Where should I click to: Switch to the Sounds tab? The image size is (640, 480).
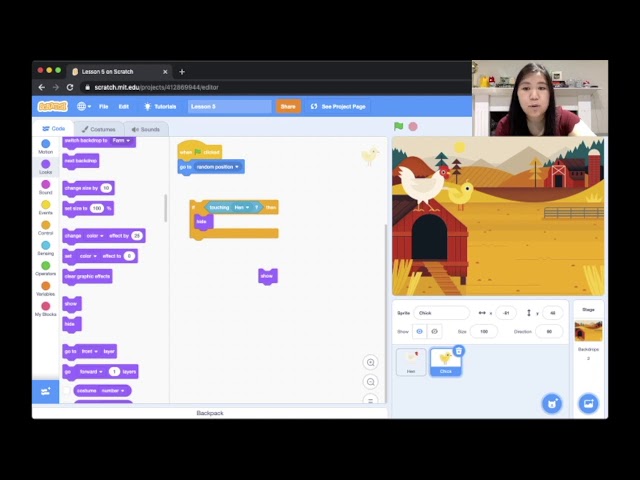146,129
